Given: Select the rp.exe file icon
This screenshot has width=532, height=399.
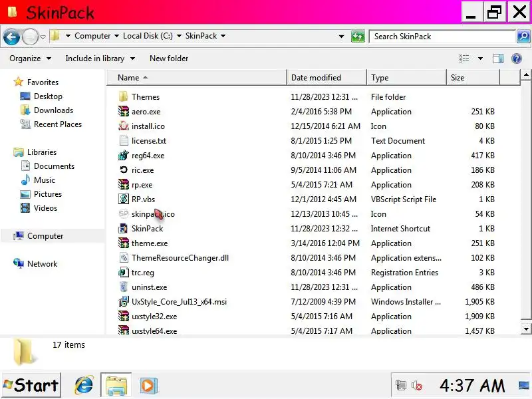Looking at the screenshot, I should point(124,184).
